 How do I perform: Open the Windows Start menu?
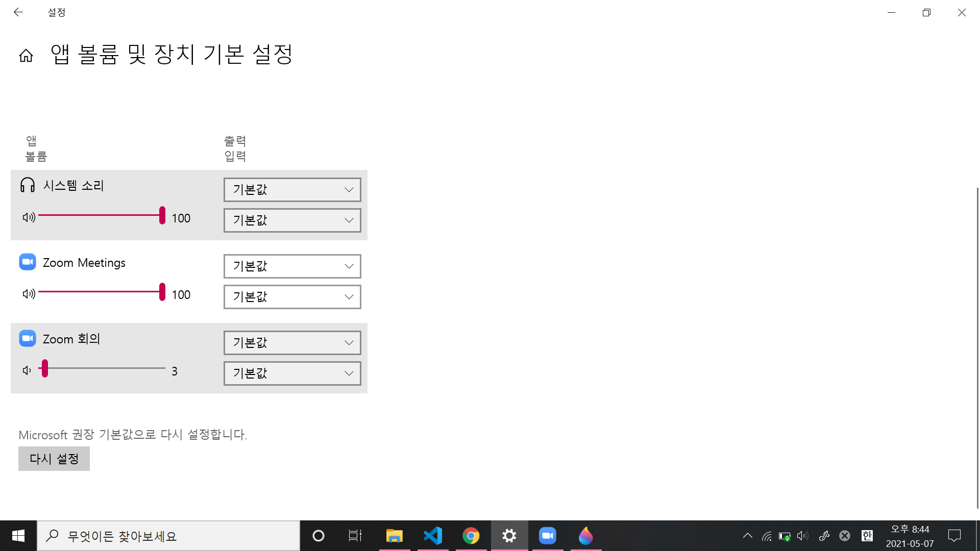click(18, 536)
